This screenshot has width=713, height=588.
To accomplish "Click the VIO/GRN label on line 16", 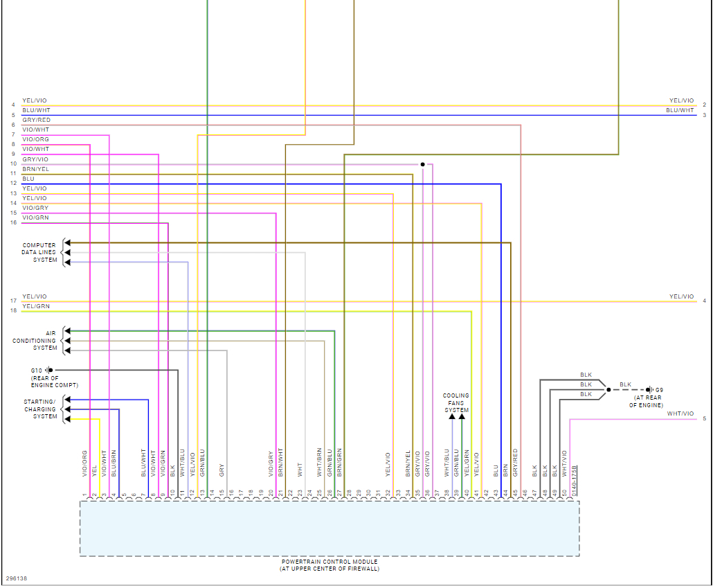I will [35, 217].
